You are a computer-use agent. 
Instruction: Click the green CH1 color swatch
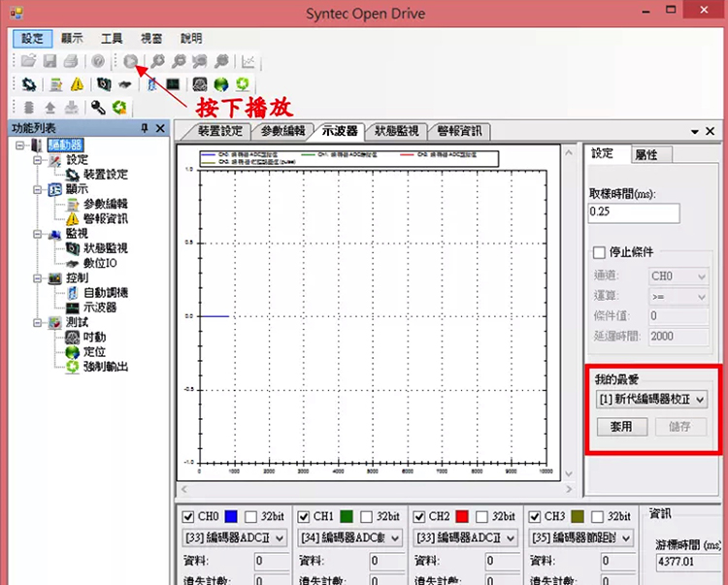point(347,517)
